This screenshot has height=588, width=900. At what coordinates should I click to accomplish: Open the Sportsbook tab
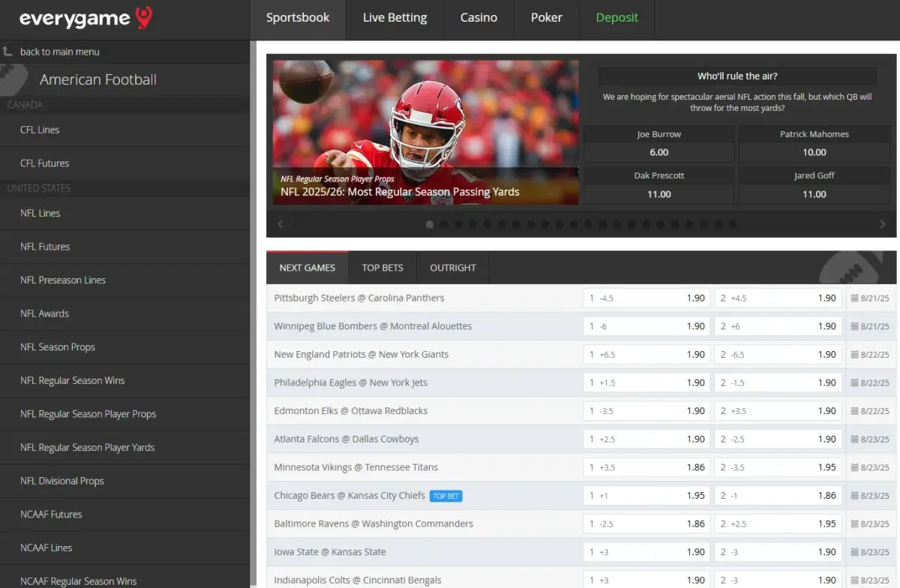pyautogui.click(x=298, y=18)
